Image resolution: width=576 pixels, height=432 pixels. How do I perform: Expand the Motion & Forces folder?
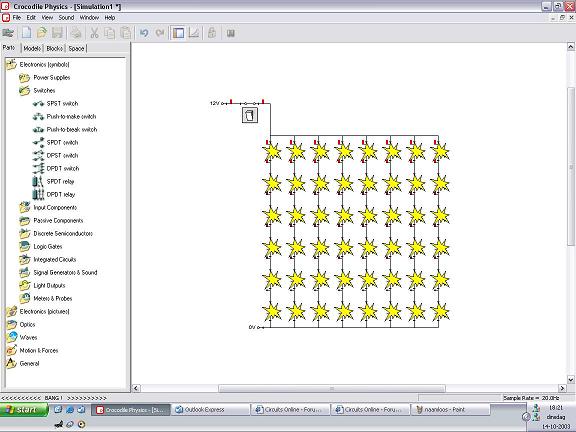(x=11, y=350)
